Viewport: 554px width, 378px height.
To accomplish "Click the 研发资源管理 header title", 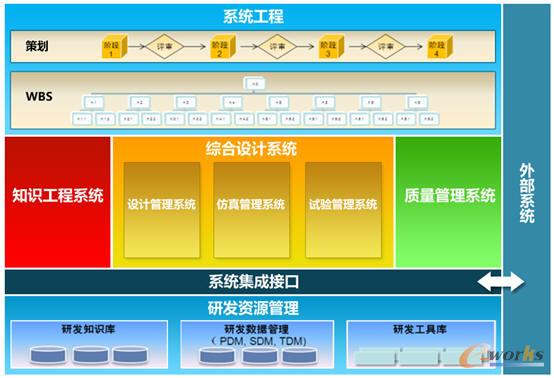I will coord(253,308).
